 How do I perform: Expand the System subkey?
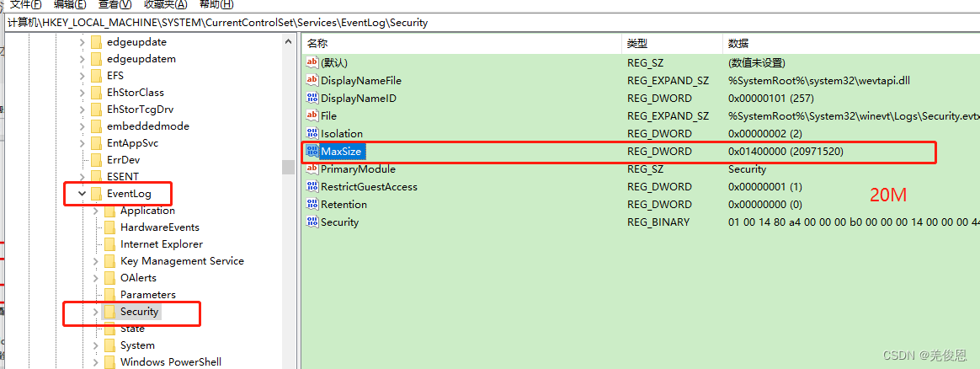[95, 345]
